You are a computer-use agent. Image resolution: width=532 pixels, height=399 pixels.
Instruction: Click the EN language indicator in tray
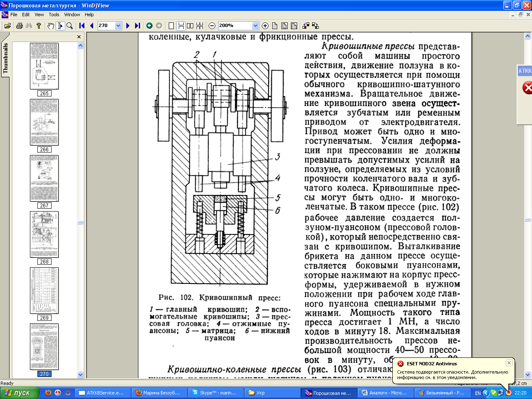[478, 393]
